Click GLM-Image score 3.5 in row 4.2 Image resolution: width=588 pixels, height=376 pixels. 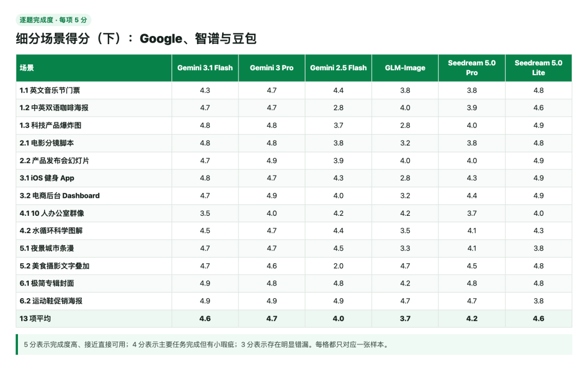[405, 231]
